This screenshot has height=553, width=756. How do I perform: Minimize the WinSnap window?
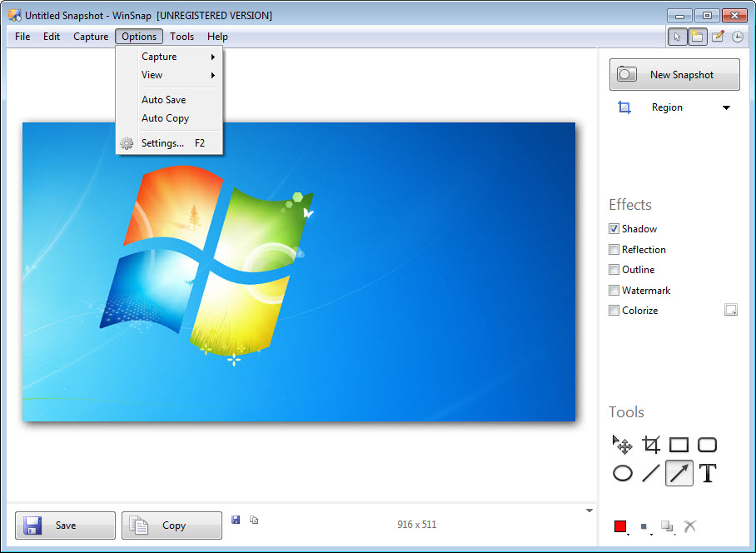point(680,16)
